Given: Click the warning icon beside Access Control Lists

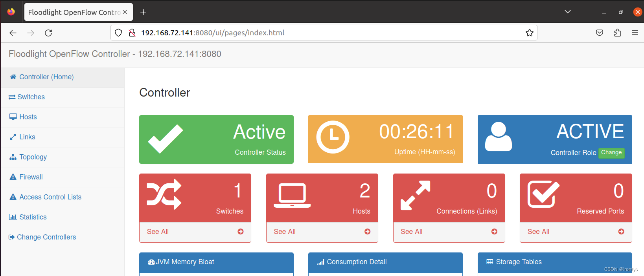Looking at the screenshot, I should 13,197.
